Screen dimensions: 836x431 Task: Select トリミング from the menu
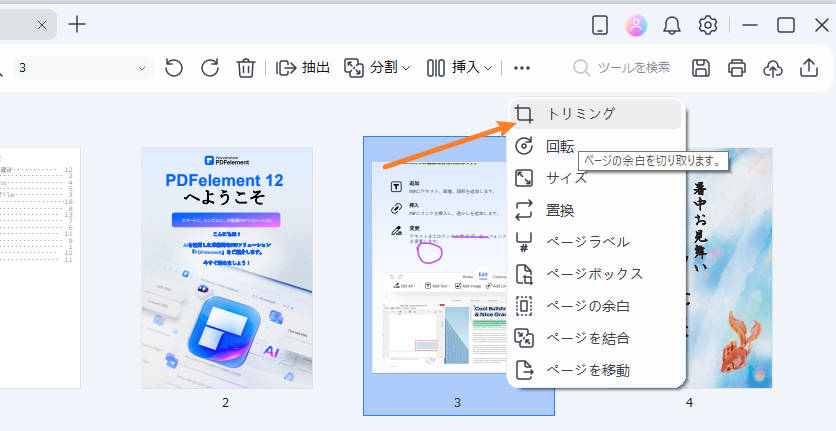pos(596,114)
